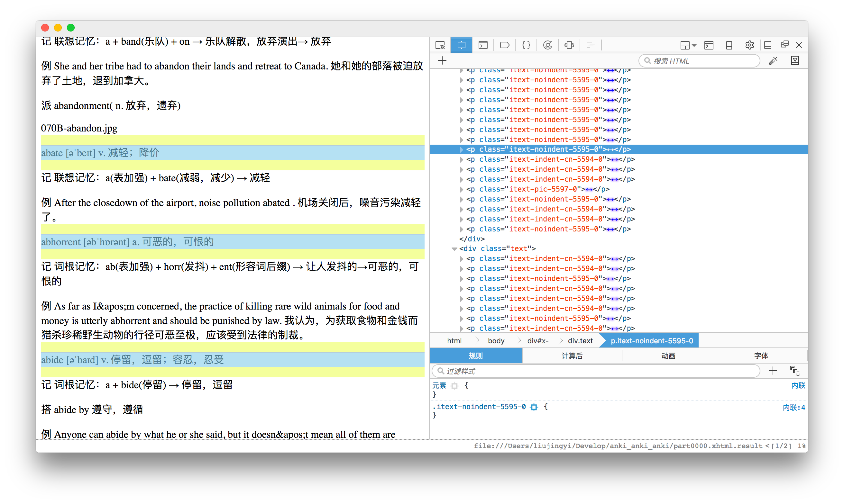Screen dimensions: 844x504
Task: Toggle responsive design mode
Action: (729, 45)
